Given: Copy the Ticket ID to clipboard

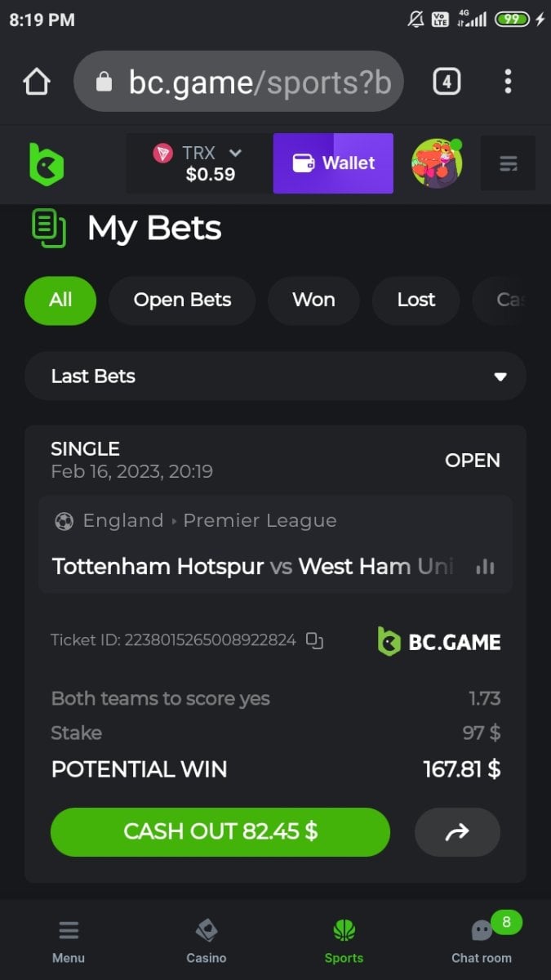Looking at the screenshot, I should (314, 640).
